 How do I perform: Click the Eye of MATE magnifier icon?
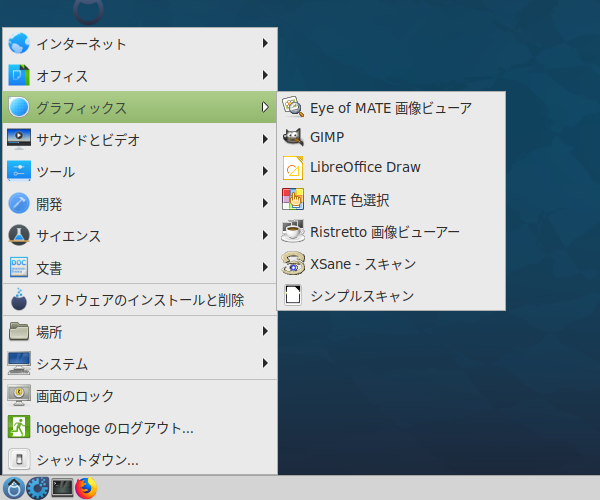(293, 107)
